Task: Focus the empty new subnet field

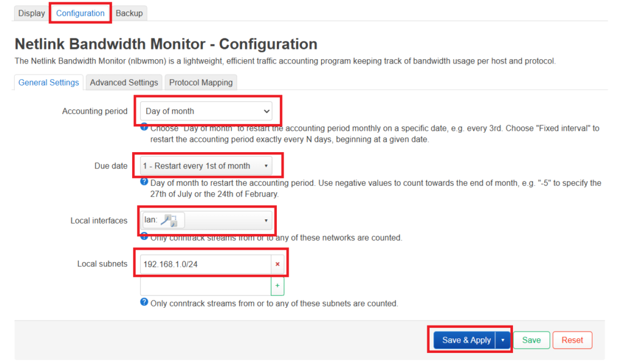Action: 205,286
